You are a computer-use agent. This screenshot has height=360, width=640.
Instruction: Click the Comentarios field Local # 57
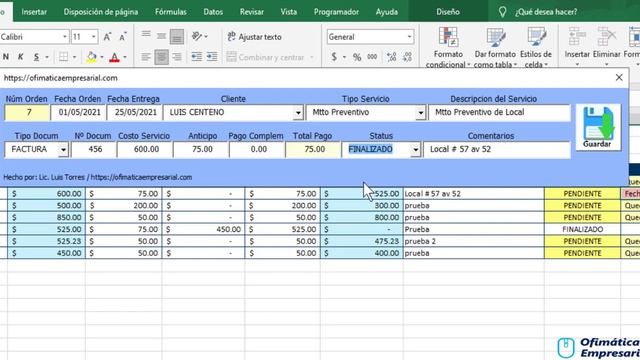497,149
